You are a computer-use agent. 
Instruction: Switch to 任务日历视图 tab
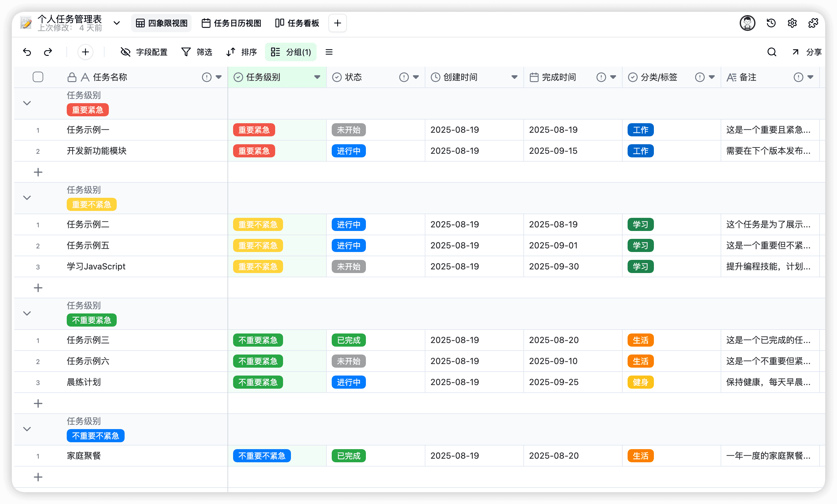coord(231,23)
